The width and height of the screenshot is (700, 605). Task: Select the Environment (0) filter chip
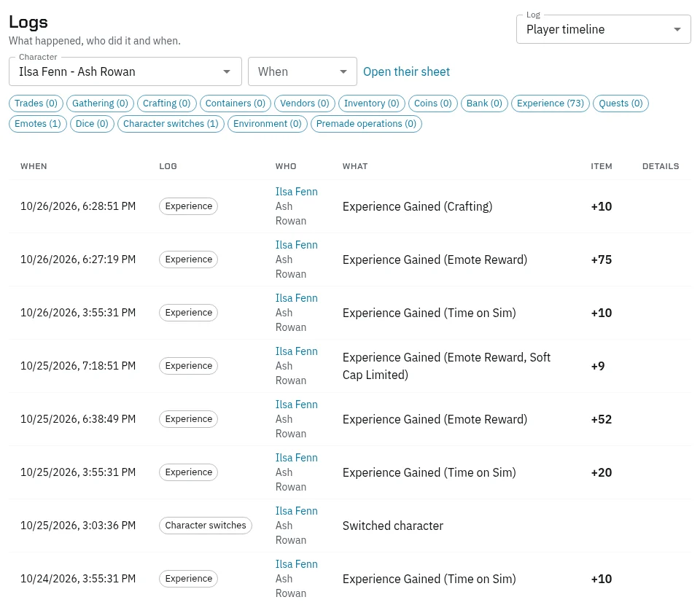(267, 124)
